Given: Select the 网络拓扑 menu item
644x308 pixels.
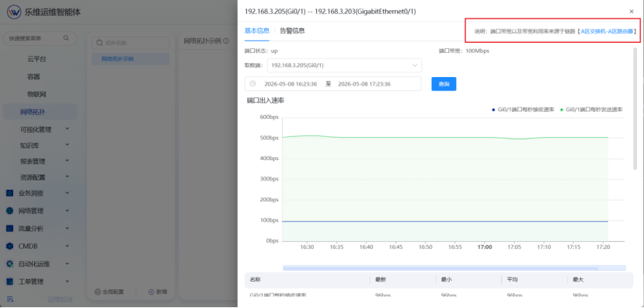Looking at the screenshot, I should [x=40, y=112].
